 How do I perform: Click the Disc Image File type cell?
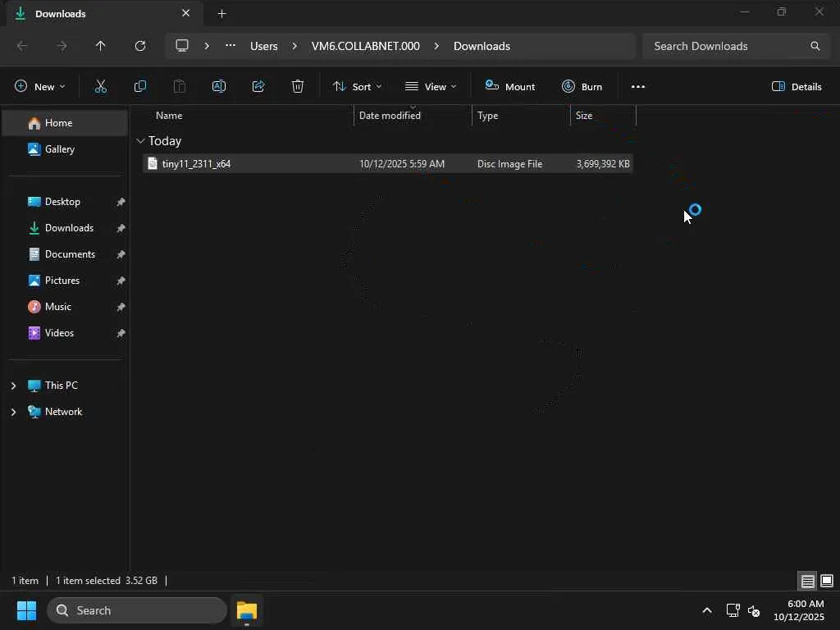tap(510, 164)
